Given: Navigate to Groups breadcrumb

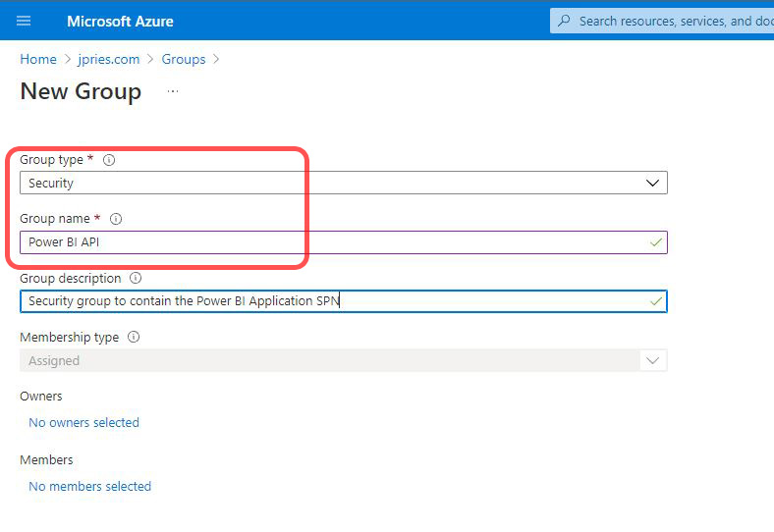Looking at the screenshot, I should tap(184, 59).
